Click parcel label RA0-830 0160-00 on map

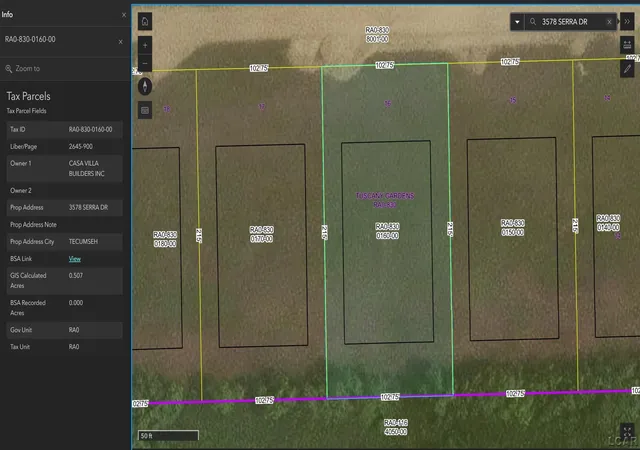(x=387, y=231)
